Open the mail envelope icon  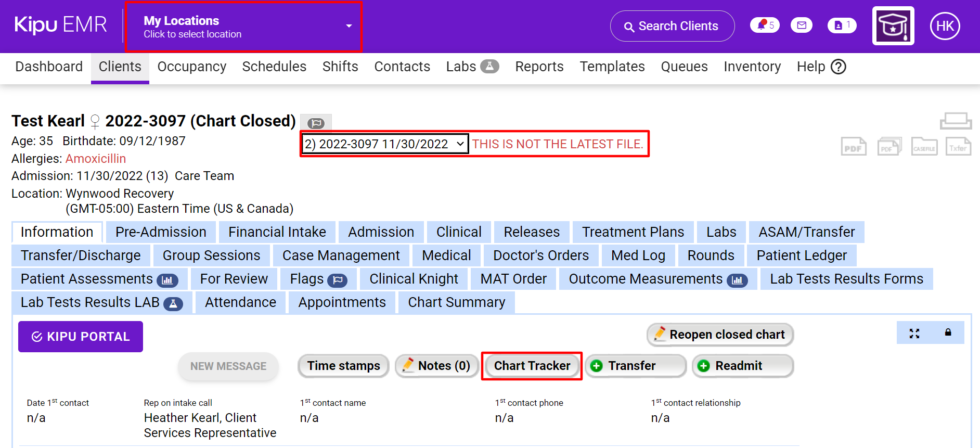[801, 25]
